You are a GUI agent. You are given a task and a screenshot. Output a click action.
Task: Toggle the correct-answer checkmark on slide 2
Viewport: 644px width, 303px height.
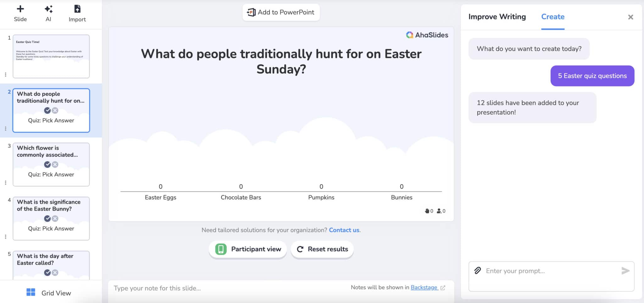click(x=47, y=110)
